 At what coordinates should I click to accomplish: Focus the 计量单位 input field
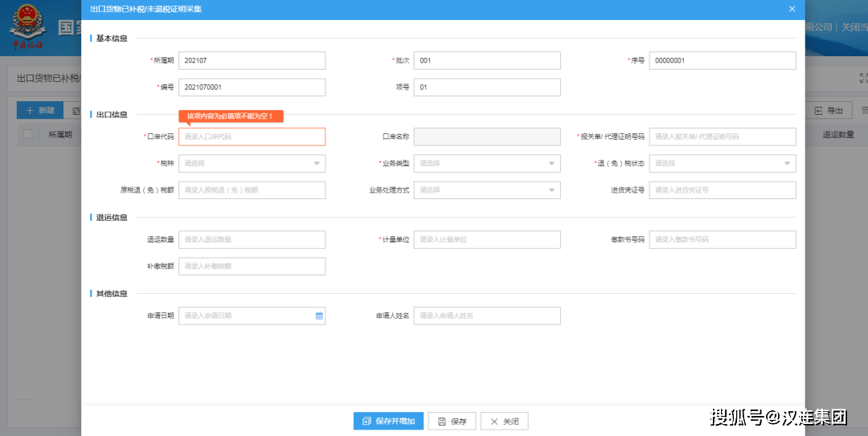(x=487, y=239)
